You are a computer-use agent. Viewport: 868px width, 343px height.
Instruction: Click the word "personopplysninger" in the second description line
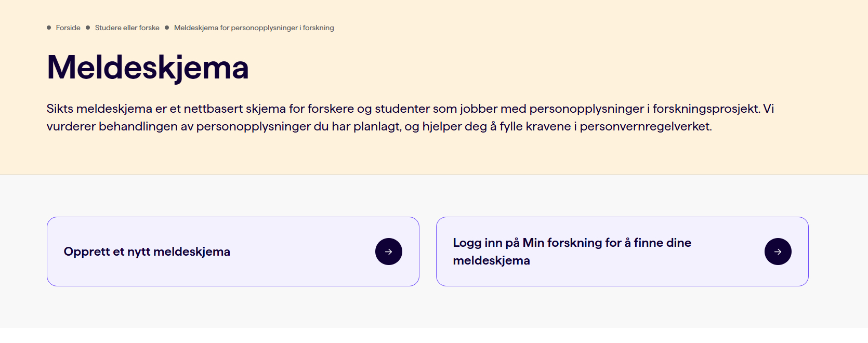(x=253, y=126)
